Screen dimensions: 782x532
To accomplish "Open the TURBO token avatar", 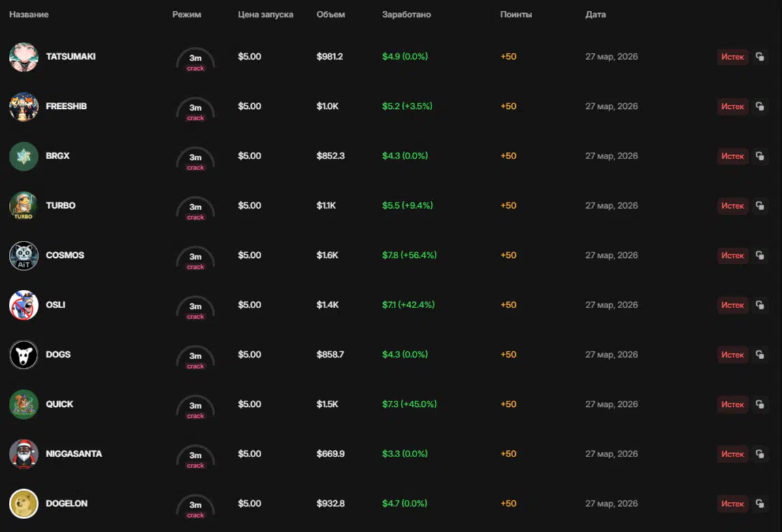I will (23, 206).
